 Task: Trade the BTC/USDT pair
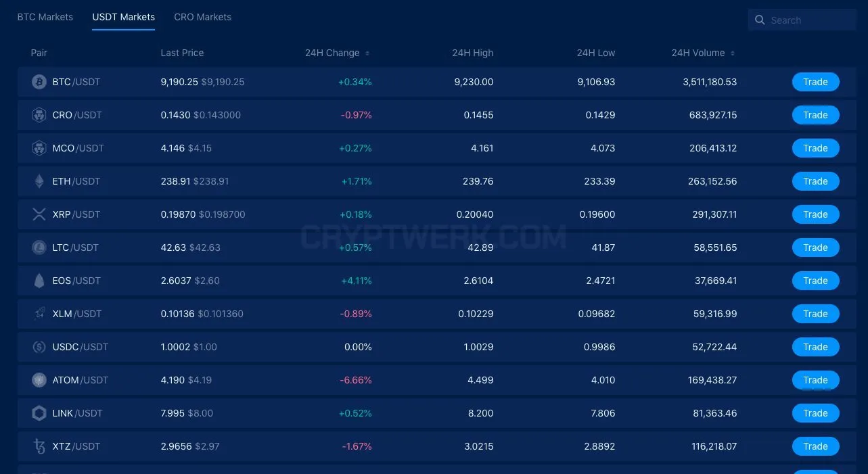click(815, 82)
